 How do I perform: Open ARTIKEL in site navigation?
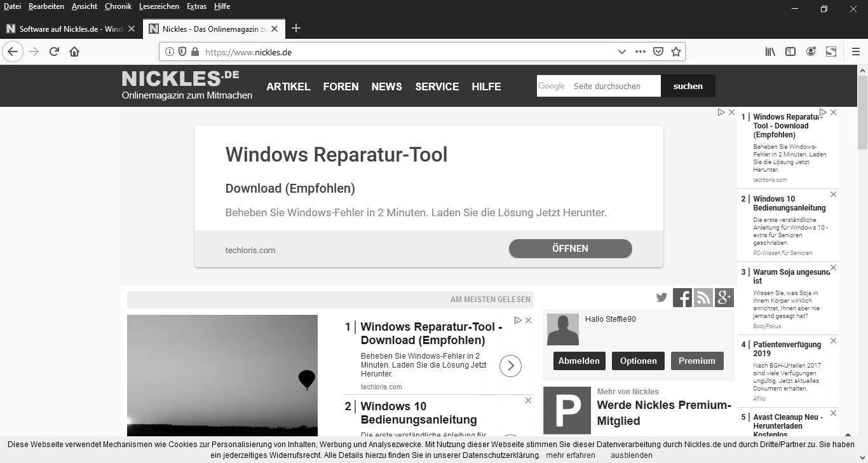pyautogui.click(x=288, y=86)
